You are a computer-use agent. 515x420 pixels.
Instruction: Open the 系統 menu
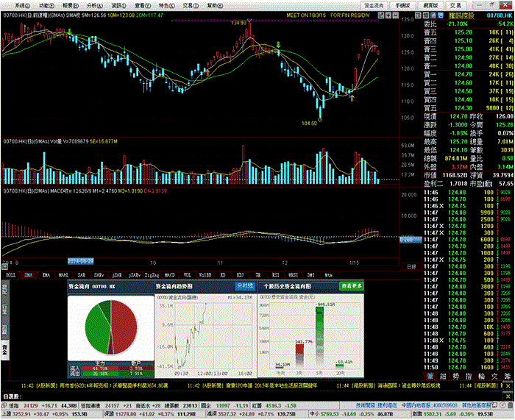point(22,6)
